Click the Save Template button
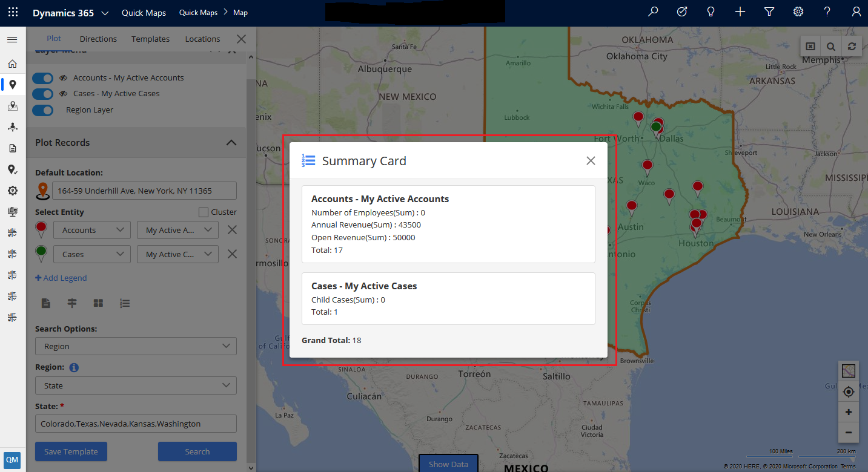Screen dimensions: 868x472 tap(71, 451)
